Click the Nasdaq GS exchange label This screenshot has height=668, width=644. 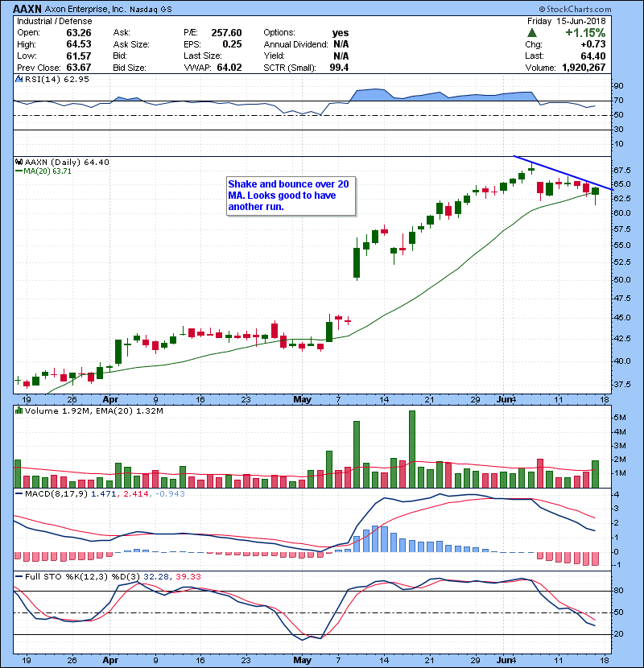coord(151,10)
